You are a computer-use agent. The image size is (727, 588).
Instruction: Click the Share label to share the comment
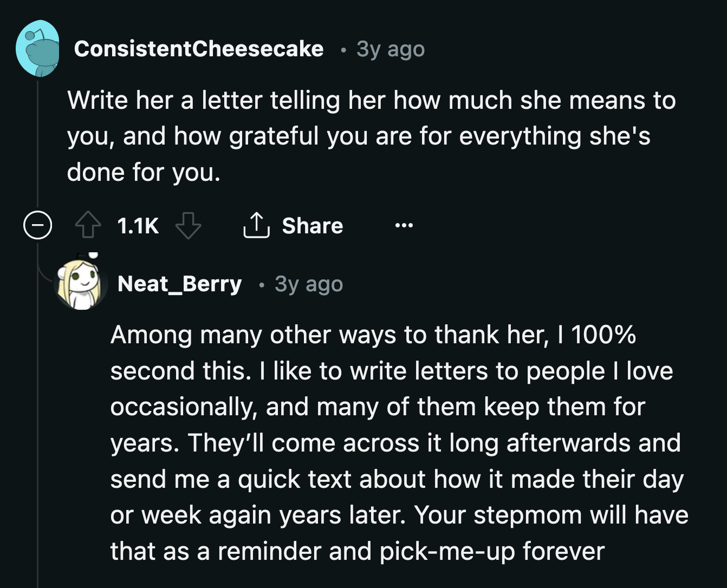[312, 226]
